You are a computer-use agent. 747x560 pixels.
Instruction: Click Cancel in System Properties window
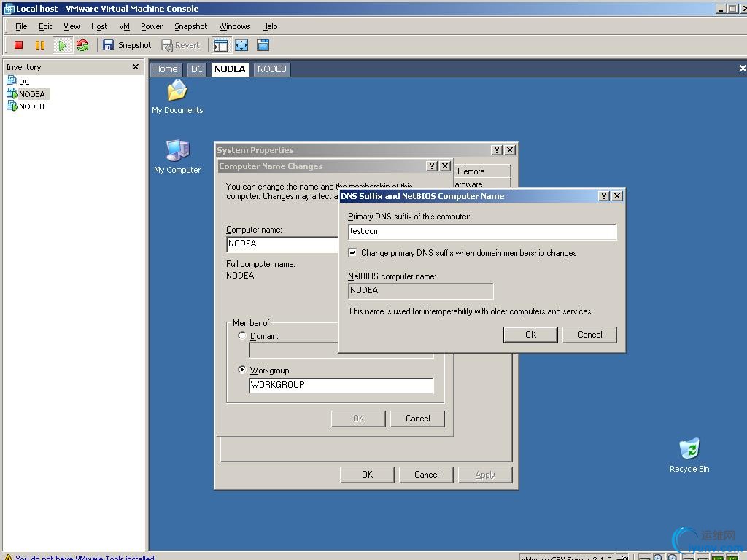[x=426, y=475]
